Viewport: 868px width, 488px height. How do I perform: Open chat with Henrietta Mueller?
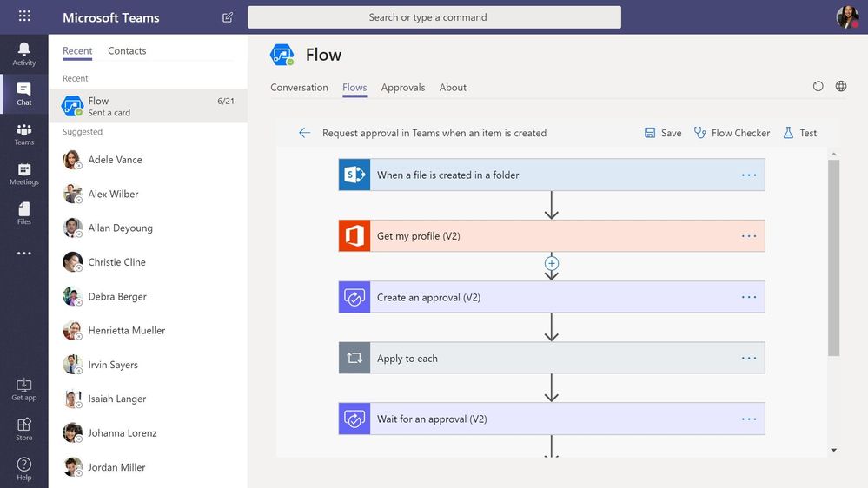(148, 331)
